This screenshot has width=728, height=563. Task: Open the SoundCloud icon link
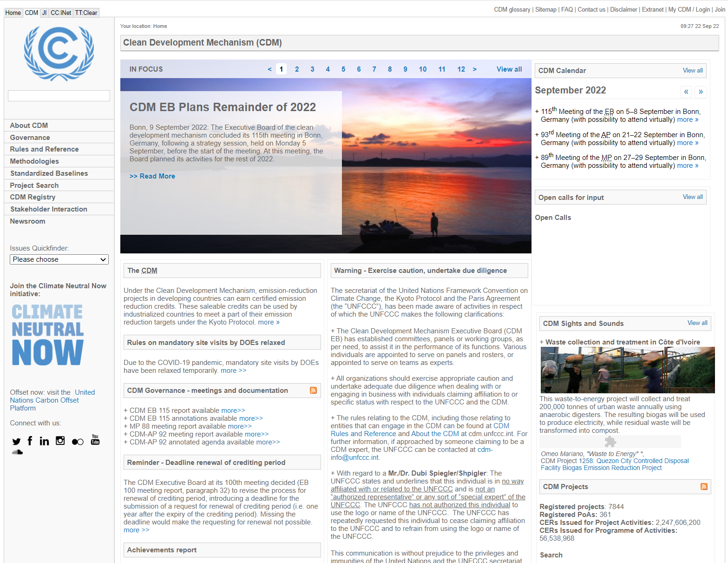[17, 452]
